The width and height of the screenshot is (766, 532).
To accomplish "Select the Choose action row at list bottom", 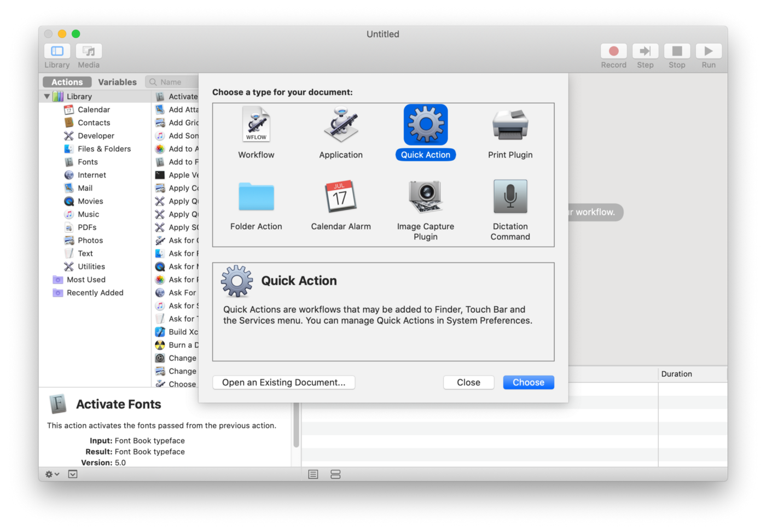I will pos(176,384).
